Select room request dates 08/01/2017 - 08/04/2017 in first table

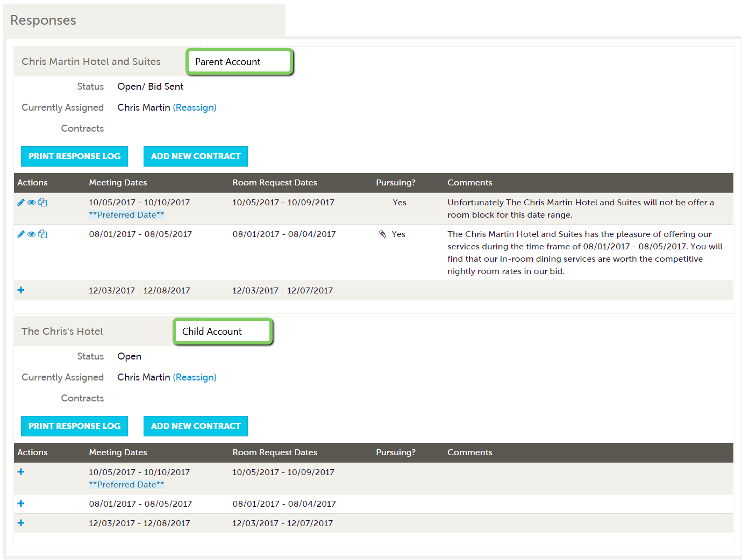(x=284, y=234)
